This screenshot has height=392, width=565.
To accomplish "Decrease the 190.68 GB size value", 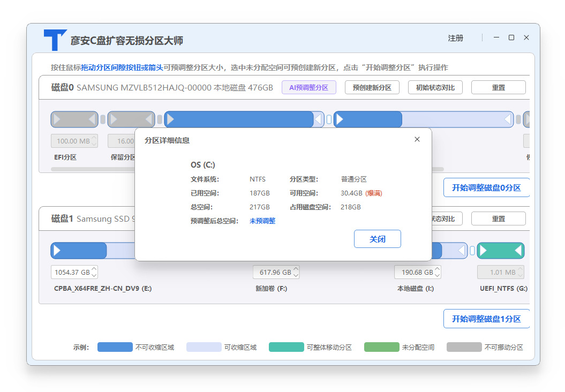I will coord(438,275).
